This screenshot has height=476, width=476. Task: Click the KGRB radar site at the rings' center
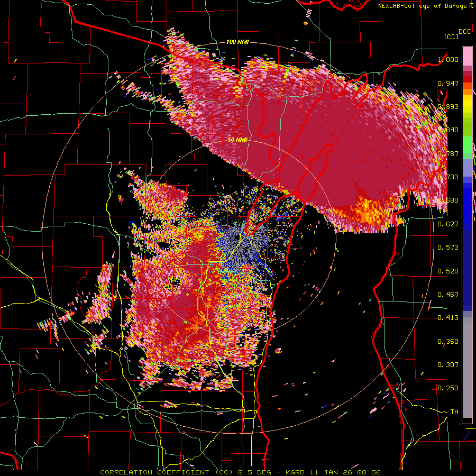coord(238,238)
